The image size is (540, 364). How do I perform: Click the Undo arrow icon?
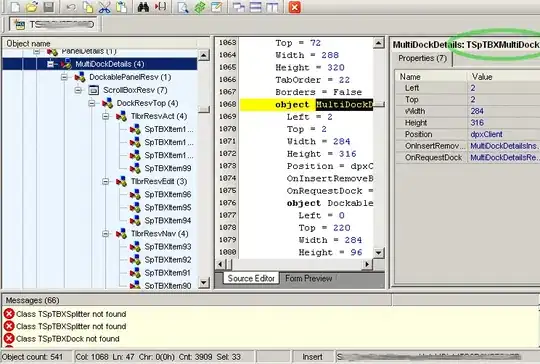coord(71,7)
